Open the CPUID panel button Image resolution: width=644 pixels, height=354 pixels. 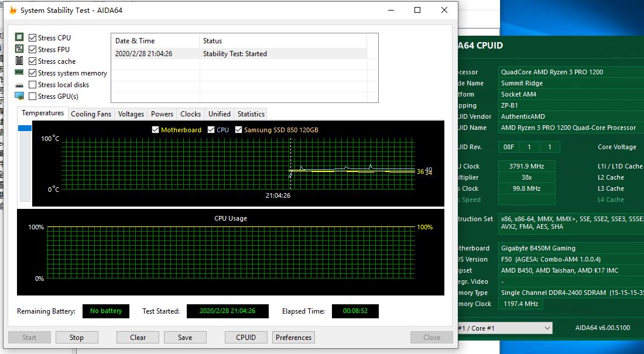click(246, 337)
